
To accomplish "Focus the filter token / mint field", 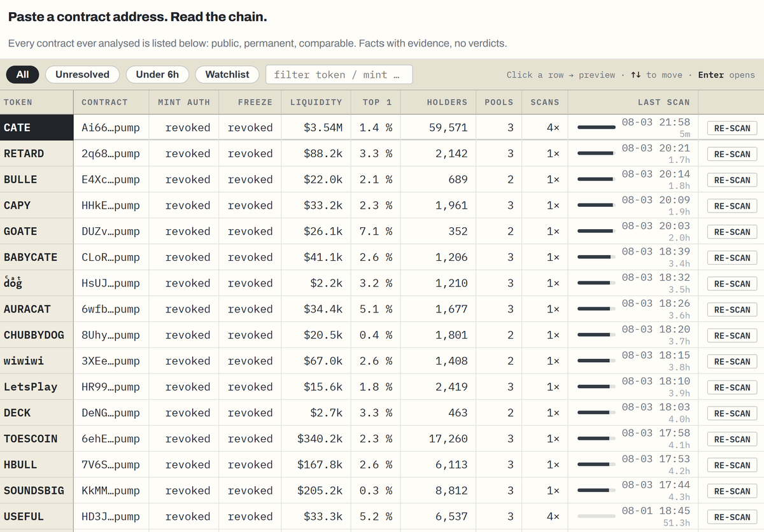I will pyautogui.click(x=339, y=74).
